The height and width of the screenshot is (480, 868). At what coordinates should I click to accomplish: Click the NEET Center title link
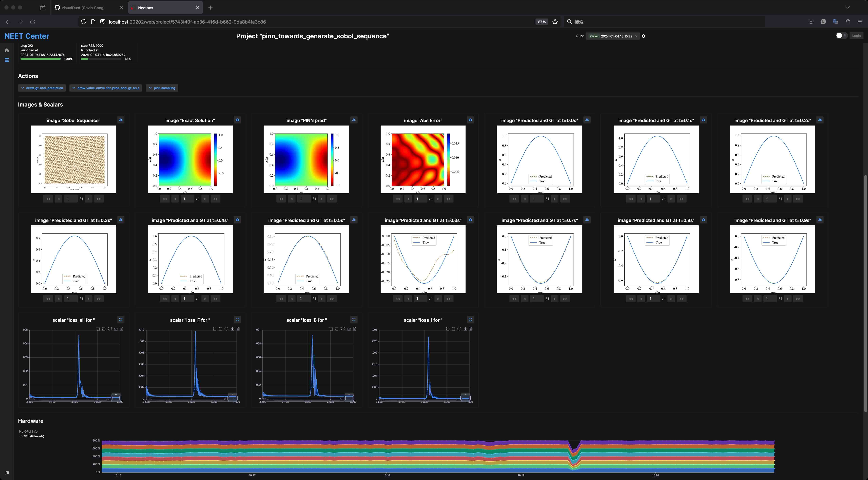[x=27, y=36]
